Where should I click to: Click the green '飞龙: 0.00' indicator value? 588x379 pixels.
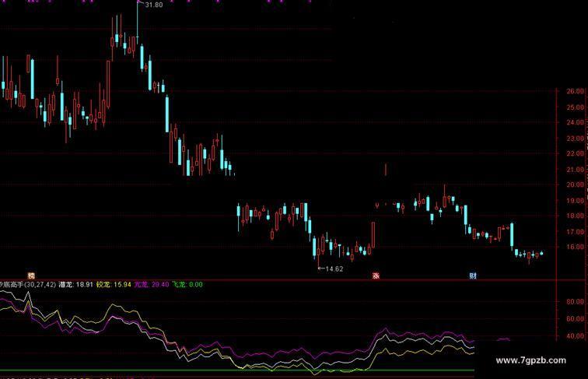point(187,284)
